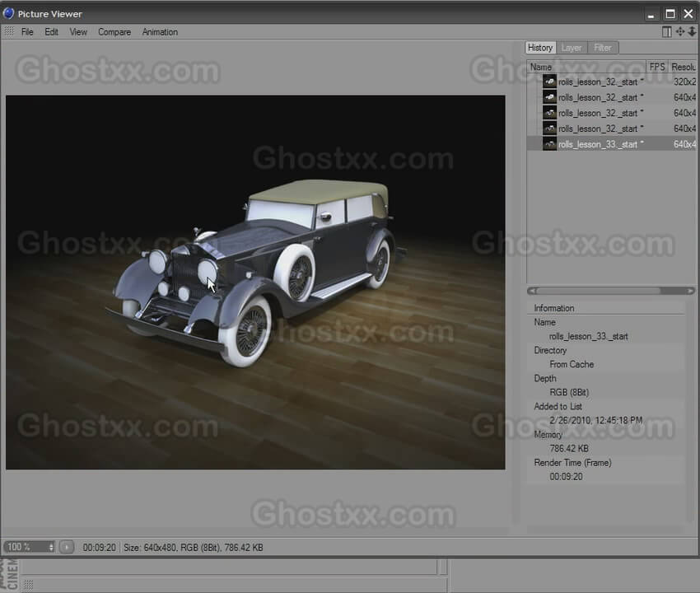The height and width of the screenshot is (593, 700).
Task: Click the Picture Viewer app icon in title bar
Action: click(8, 13)
